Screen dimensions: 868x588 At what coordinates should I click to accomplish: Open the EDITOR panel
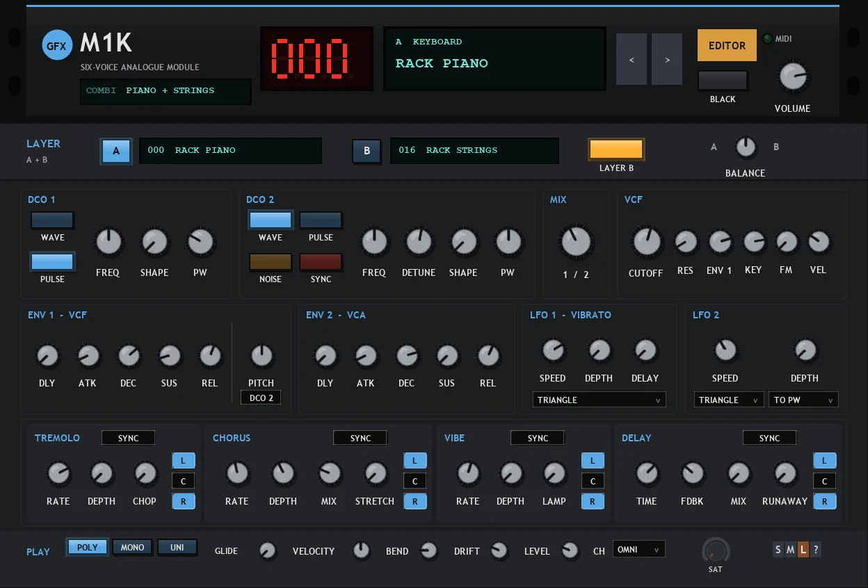click(x=727, y=45)
